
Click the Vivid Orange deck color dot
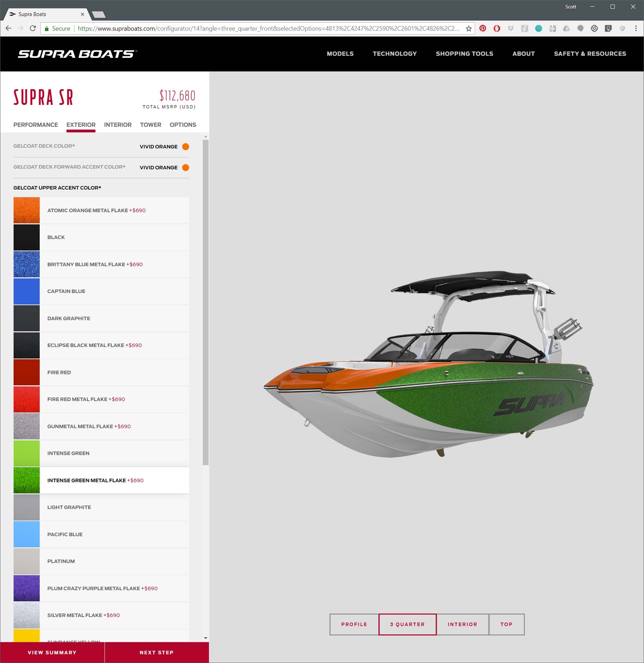186,147
